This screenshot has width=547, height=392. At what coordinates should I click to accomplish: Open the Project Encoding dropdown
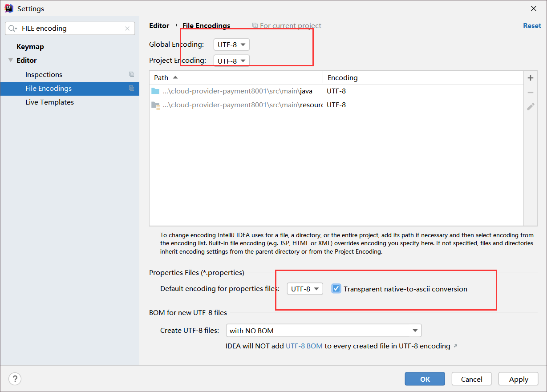231,61
